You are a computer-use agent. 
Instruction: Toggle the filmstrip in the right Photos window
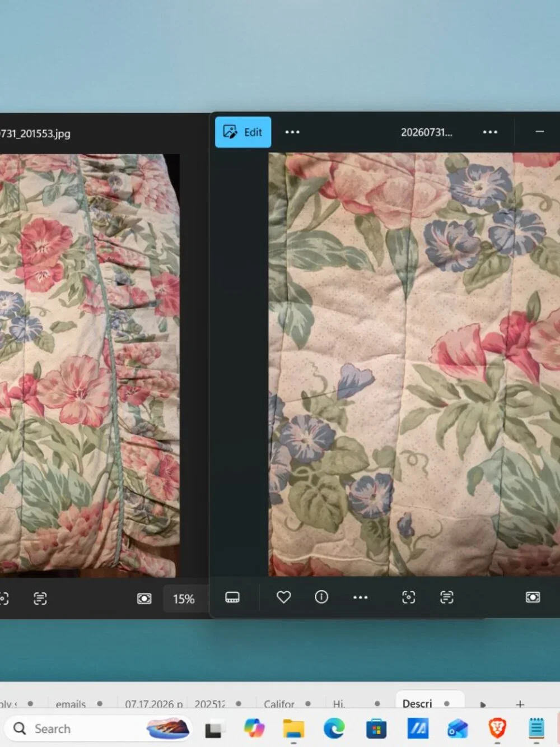coord(232,597)
